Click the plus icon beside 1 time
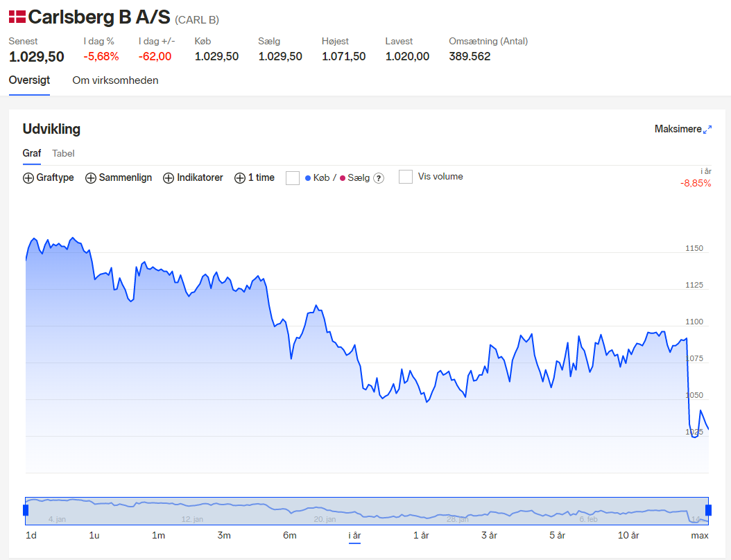This screenshot has height=560, width=731. point(240,178)
